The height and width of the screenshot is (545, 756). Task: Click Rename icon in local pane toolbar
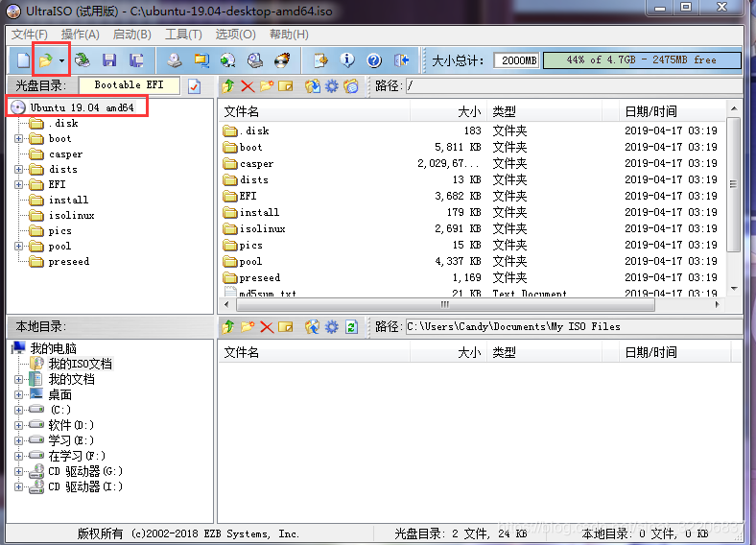point(286,327)
